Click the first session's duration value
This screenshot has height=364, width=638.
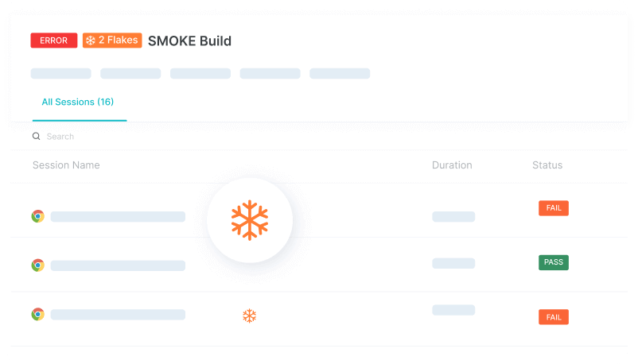(x=453, y=216)
